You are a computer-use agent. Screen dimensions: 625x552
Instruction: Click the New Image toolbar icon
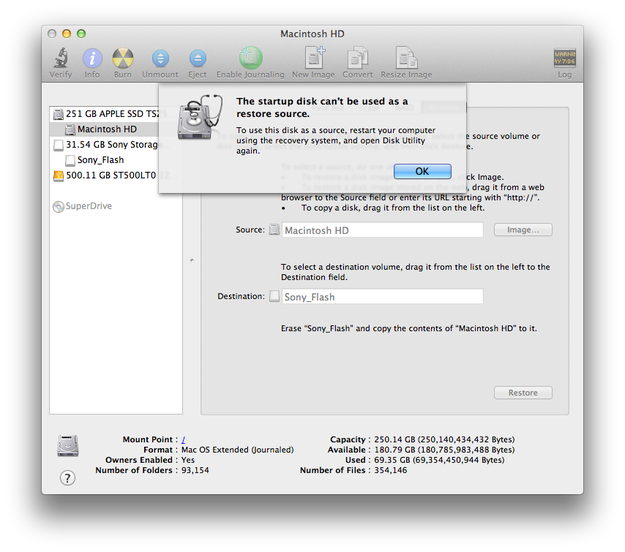coord(314,57)
